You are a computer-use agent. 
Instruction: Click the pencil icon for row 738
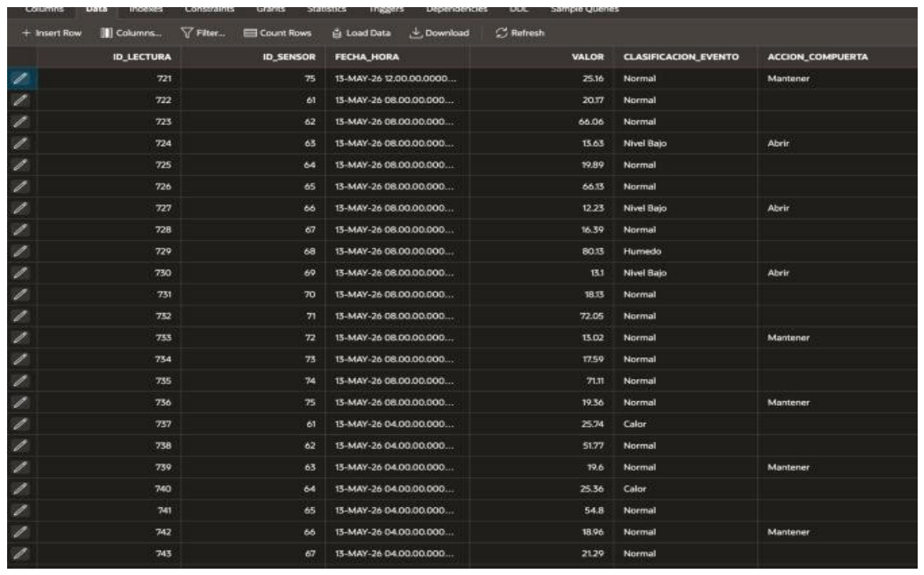point(21,446)
